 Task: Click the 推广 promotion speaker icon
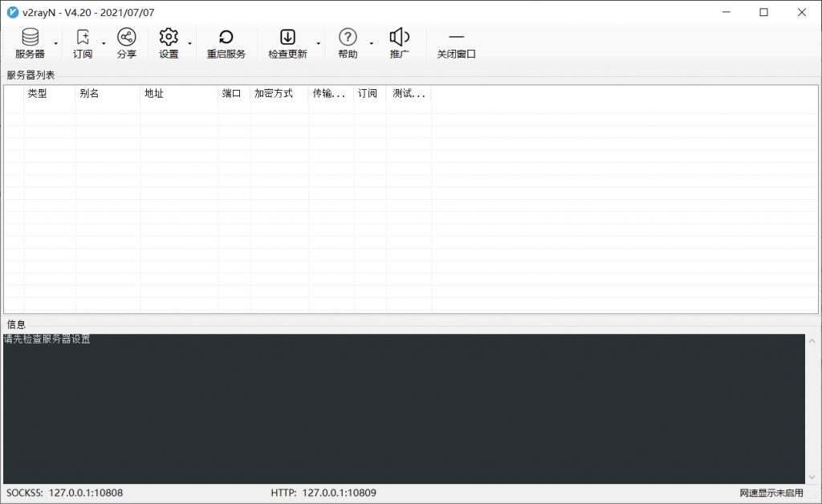pyautogui.click(x=399, y=38)
